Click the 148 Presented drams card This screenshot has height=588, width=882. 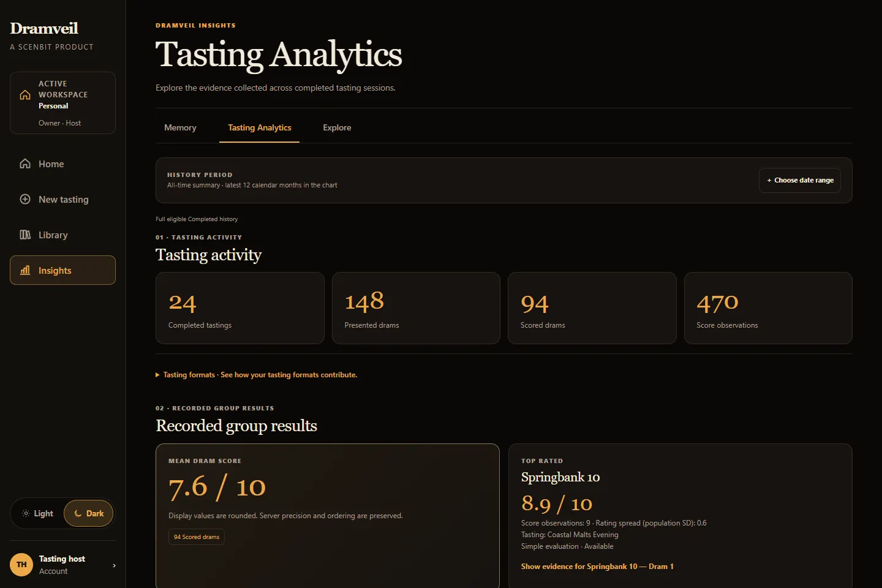click(416, 308)
